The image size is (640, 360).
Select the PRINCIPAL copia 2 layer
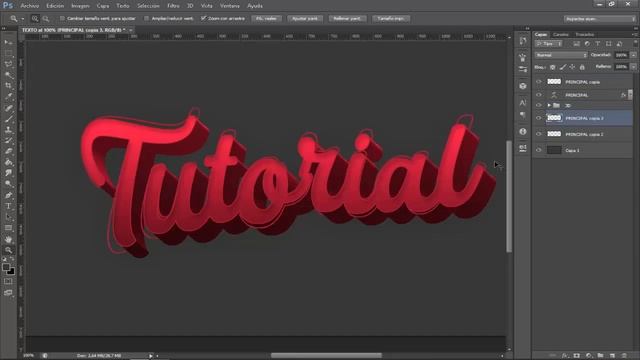(x=583, y=134)
